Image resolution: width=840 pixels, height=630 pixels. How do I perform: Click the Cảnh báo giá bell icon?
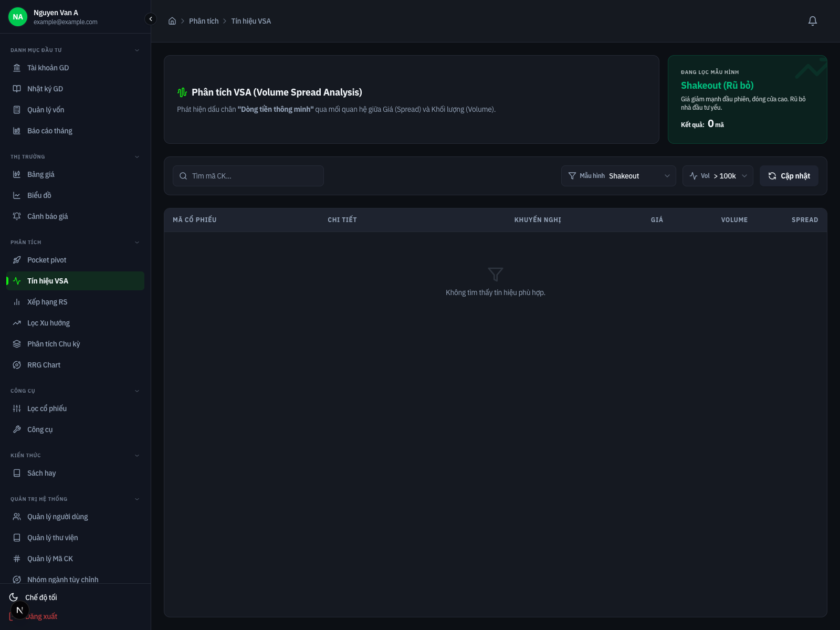pos(17,216)
